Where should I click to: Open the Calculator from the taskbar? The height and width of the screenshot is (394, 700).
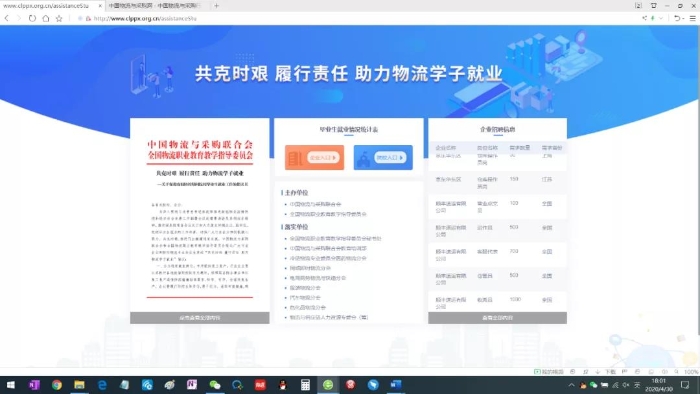[305, 385]
